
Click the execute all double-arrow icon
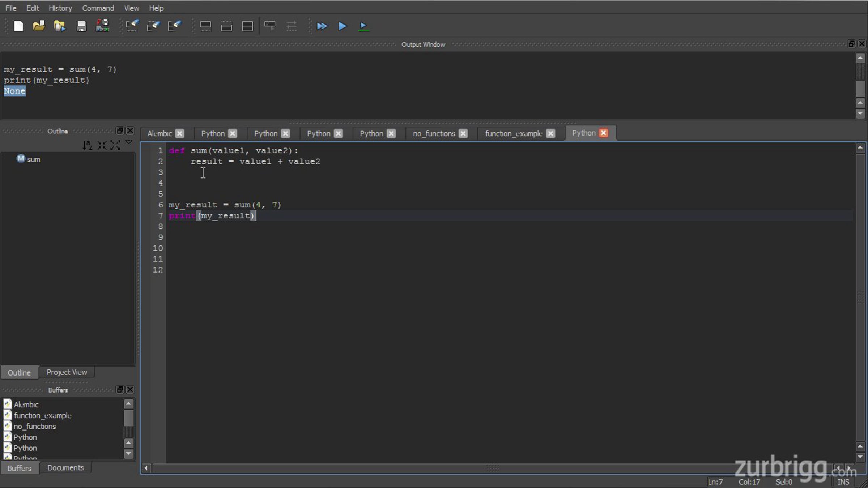click(322, 26)
